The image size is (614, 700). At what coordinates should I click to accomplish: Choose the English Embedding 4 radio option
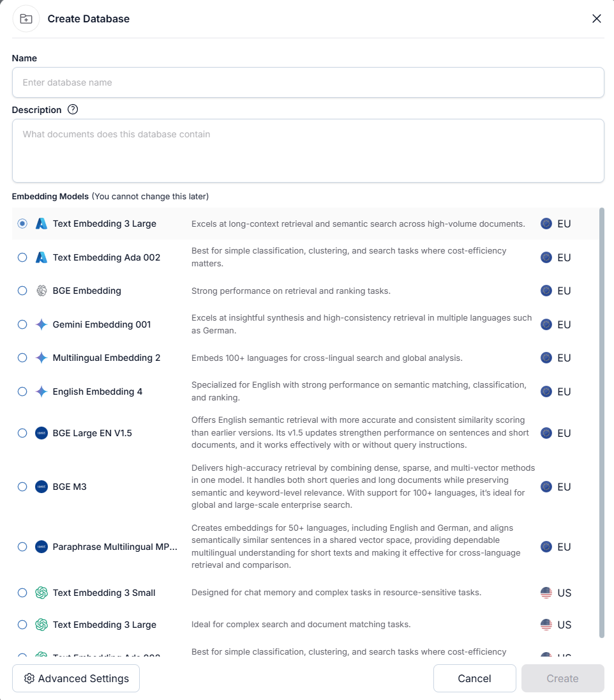pos(22,392)
